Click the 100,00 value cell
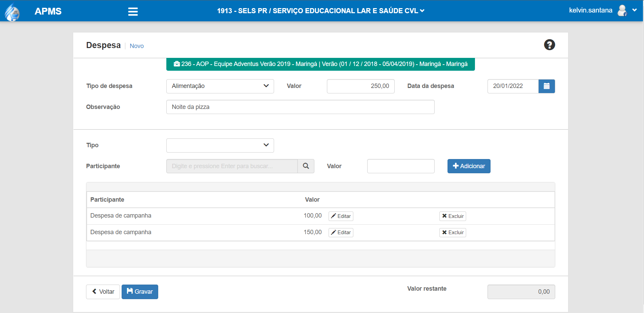This screenshot has height=313, width=644. [312, 216]
